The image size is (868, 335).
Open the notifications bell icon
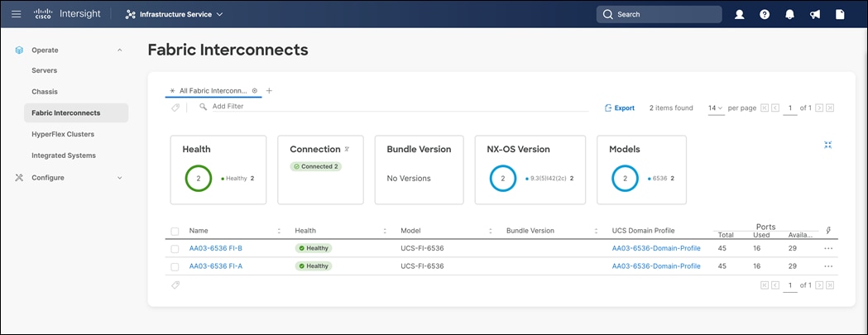790,14
